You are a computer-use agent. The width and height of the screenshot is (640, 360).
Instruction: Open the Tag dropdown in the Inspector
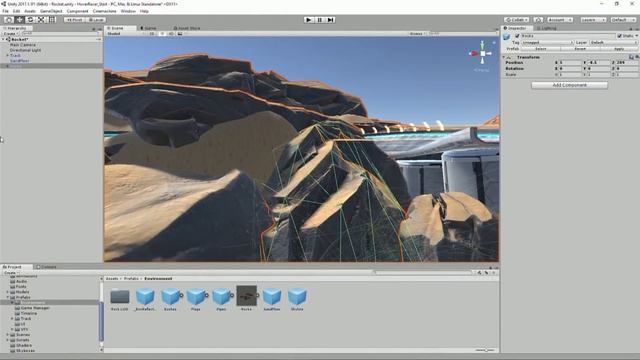(548, 42)
